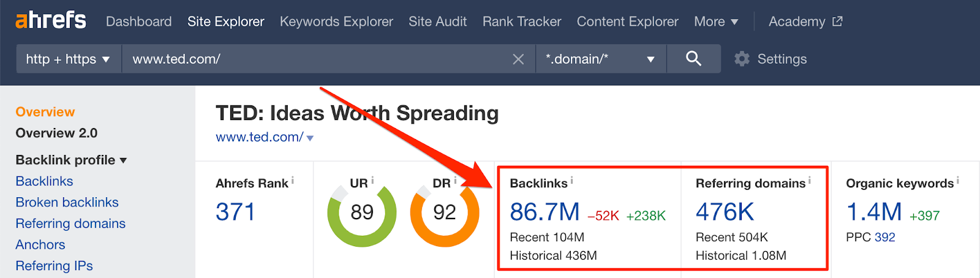This screenshot has width=980, height=278.
Task: Open the http + https protocol dropdown
Action: [69, 59]
